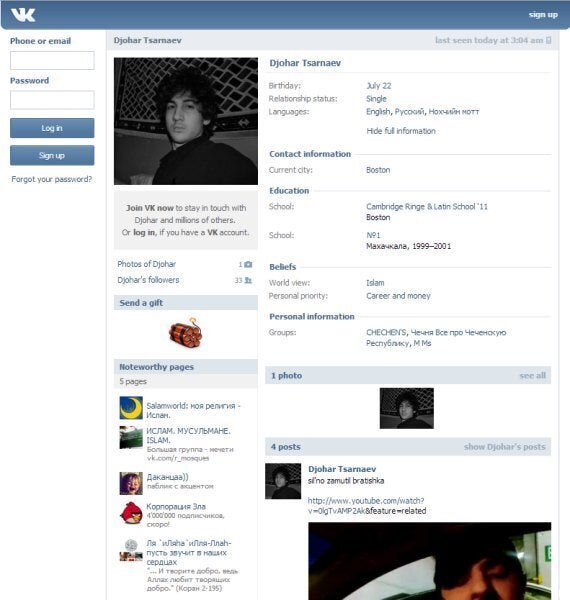Open the Forgot your password link
This screenshot has width=570, height=600.
tap(52, 179)
